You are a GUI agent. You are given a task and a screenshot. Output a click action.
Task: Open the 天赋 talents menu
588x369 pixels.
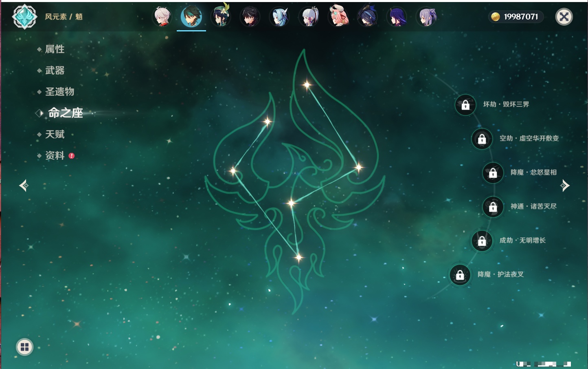click(55, 134)
